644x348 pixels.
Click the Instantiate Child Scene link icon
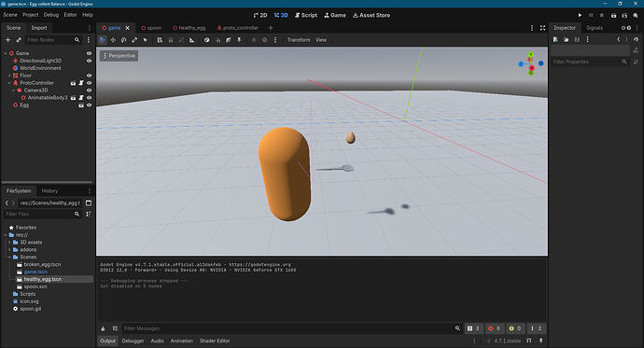click(19, 40)
